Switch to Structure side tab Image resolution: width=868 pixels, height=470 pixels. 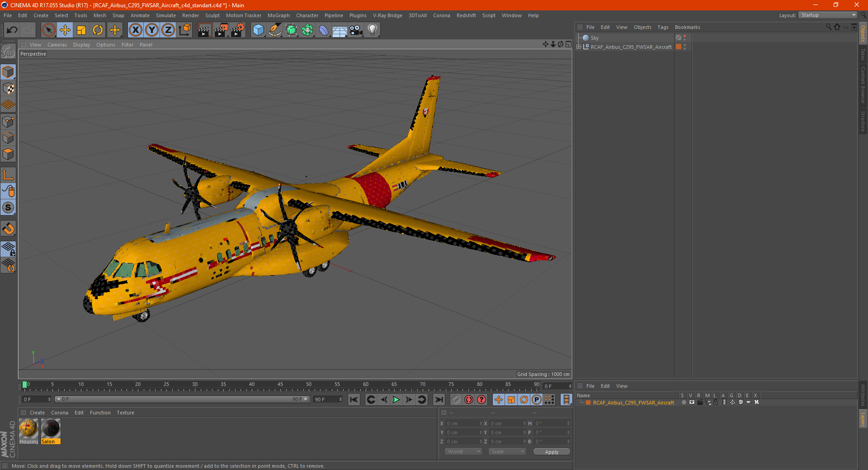point(863,121)
